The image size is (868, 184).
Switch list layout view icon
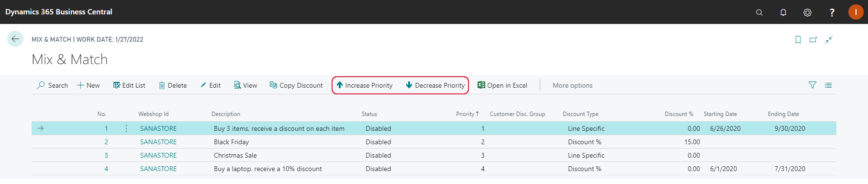(828, 85)
